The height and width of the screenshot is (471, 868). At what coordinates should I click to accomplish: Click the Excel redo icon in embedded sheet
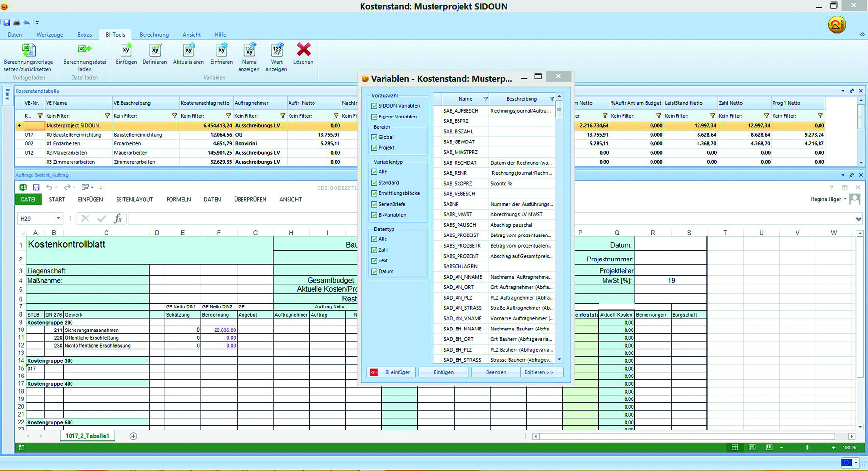[67, 188]
